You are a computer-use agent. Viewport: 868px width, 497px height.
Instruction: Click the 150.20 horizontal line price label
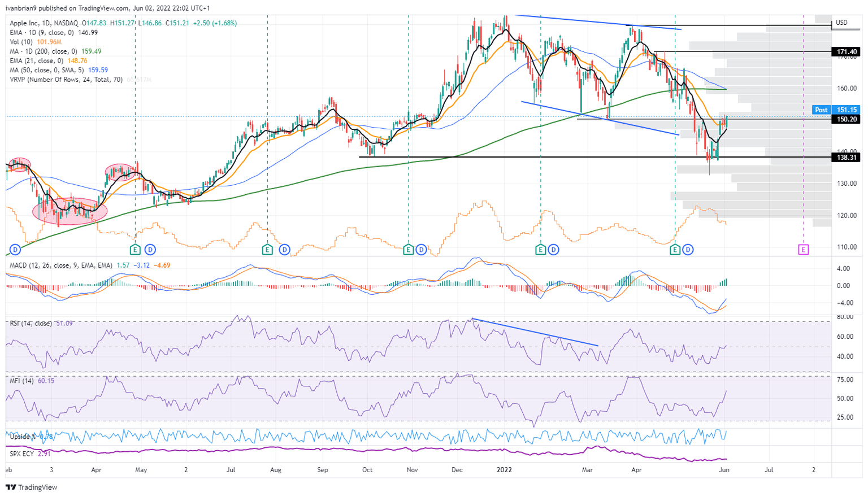pyautogui.click(x=846, y=119)
